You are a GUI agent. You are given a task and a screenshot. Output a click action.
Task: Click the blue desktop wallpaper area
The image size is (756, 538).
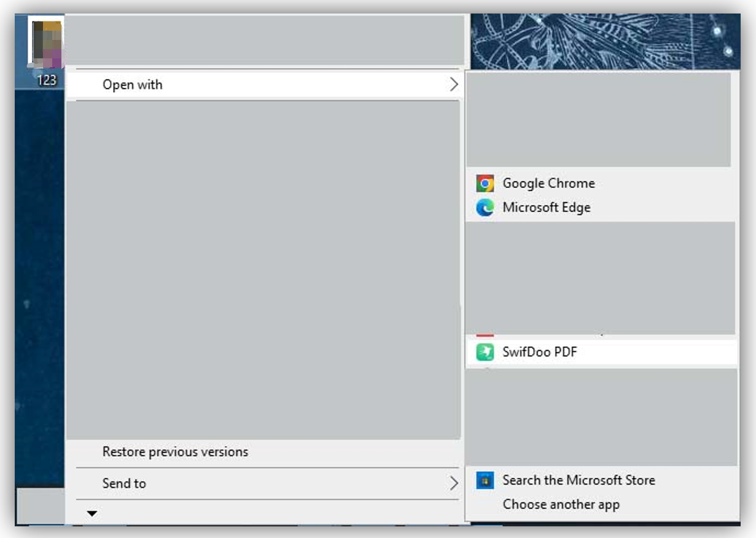click(40, 276)
